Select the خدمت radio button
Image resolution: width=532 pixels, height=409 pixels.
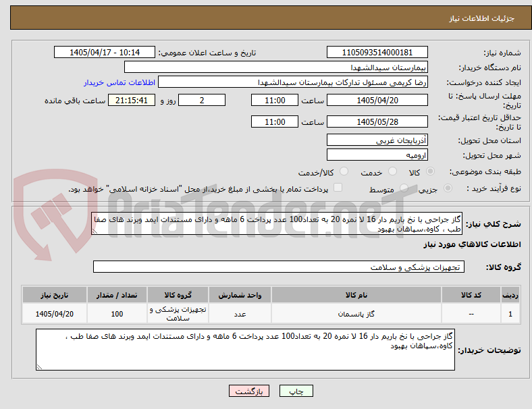pyautogui.click(x=392, y=171)
